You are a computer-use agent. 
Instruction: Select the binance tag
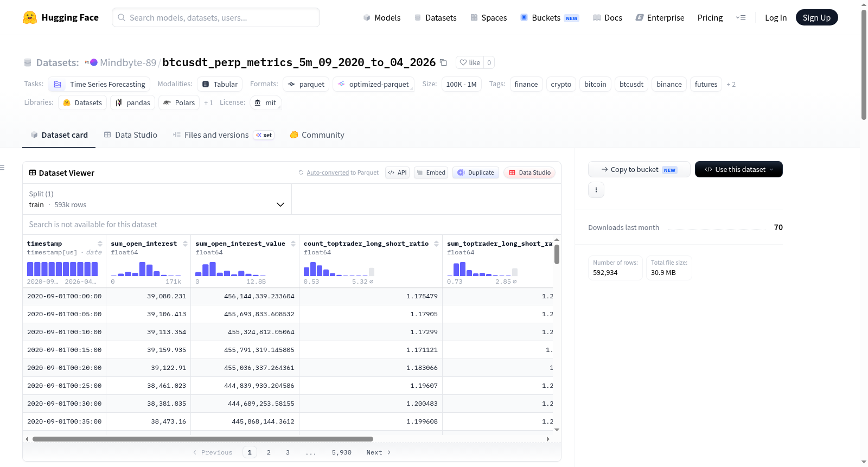pos(669,84)
